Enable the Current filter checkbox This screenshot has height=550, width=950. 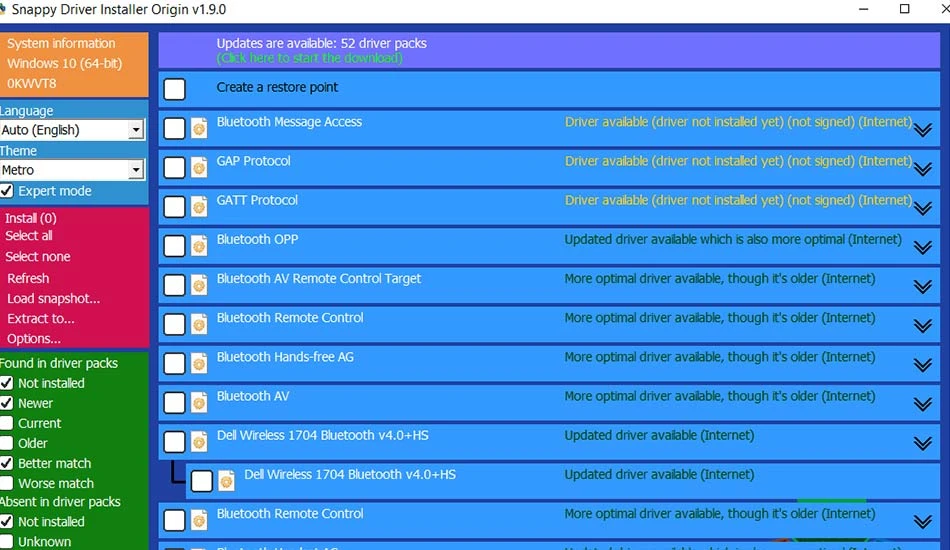[7, 423]
